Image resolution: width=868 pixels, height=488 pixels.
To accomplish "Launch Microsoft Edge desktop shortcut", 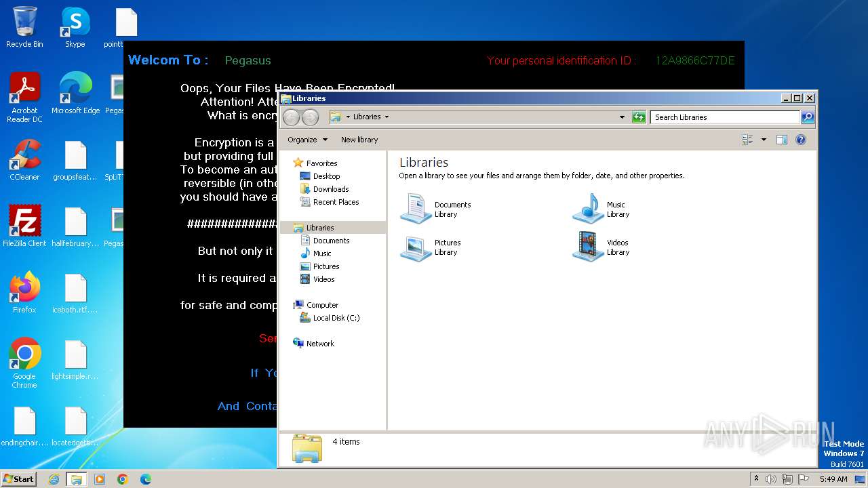I will tap(75, 94).
